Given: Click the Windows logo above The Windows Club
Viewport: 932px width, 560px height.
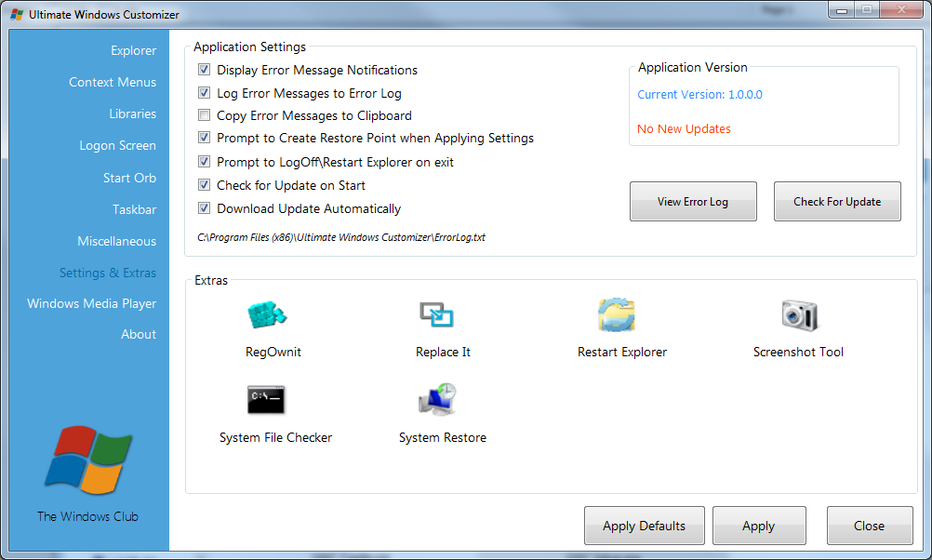Looking at the screenshot, I should pos(88,460).
